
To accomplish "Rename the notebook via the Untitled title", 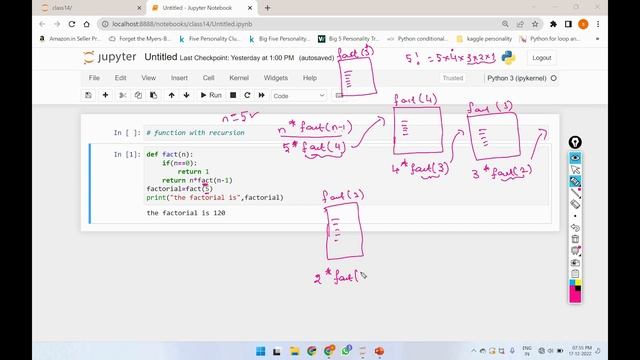I will [161, 57].
